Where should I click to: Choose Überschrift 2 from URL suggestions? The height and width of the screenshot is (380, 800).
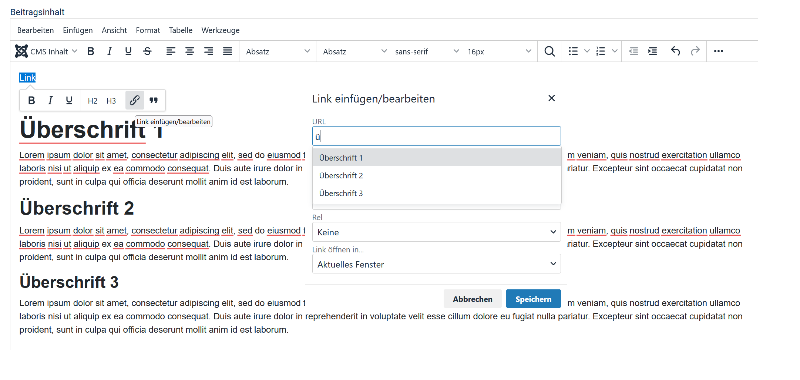coord(437,175)
